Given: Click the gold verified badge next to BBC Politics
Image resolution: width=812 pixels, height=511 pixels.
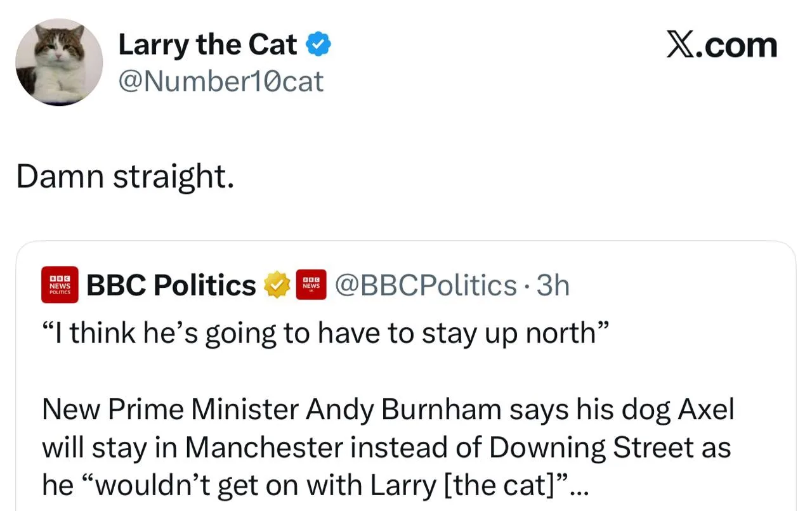Looking at the screenshot, I should point(277,285).
